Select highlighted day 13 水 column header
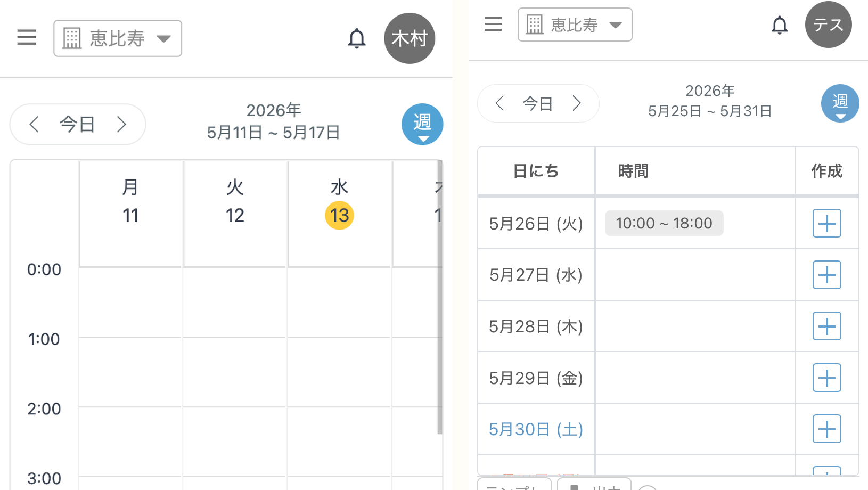Viewport: 868px width, 490px height. [x=339, y=214]
